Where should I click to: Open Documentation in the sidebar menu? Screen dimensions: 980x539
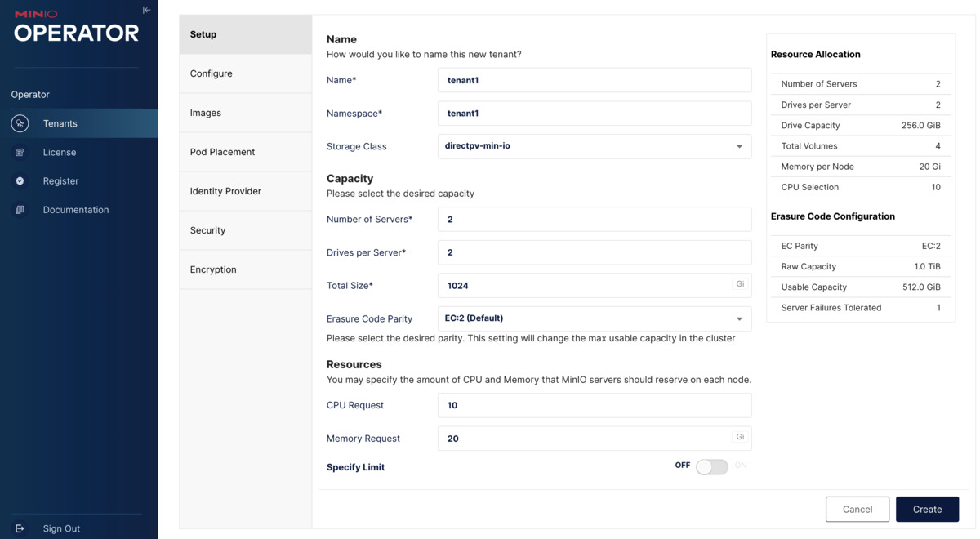point(79,210)
